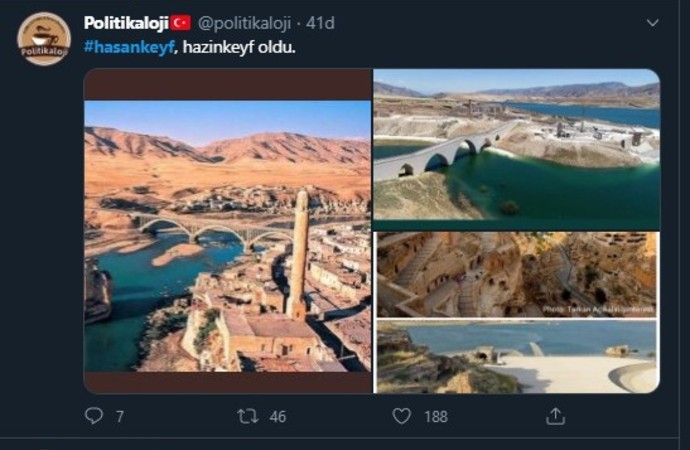Viewport: 690px width, 450px height.
Task: Reply to the tweet via speech bubble icon
Action: click(94, 415)
